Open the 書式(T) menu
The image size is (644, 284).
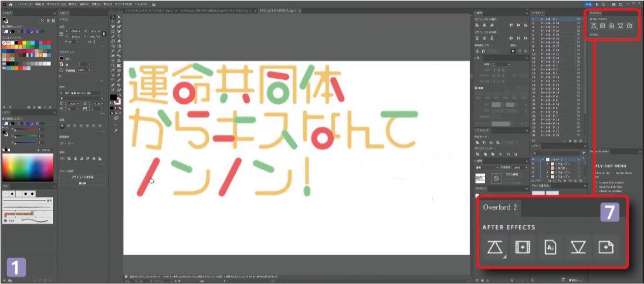pyautogui.click(x=73, y=4)
